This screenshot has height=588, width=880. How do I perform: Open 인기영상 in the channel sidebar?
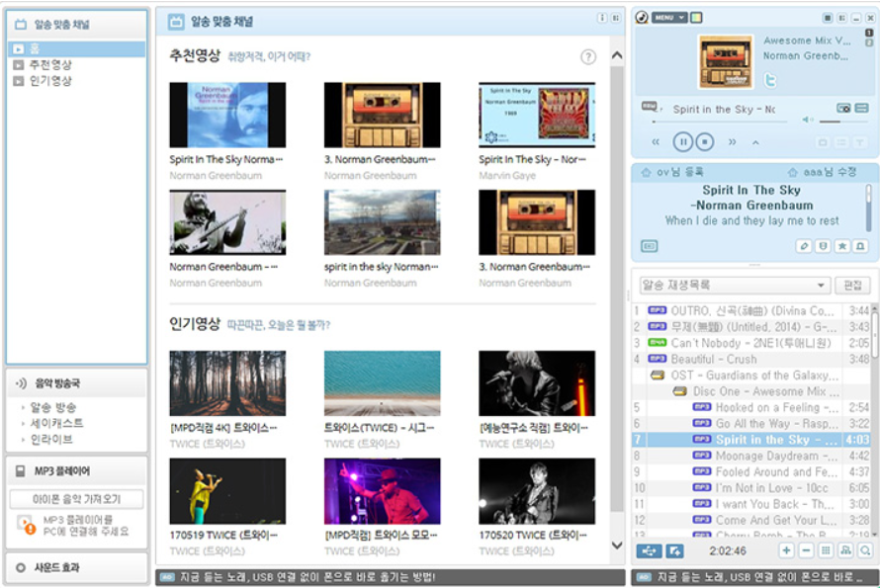coord(50,81)
